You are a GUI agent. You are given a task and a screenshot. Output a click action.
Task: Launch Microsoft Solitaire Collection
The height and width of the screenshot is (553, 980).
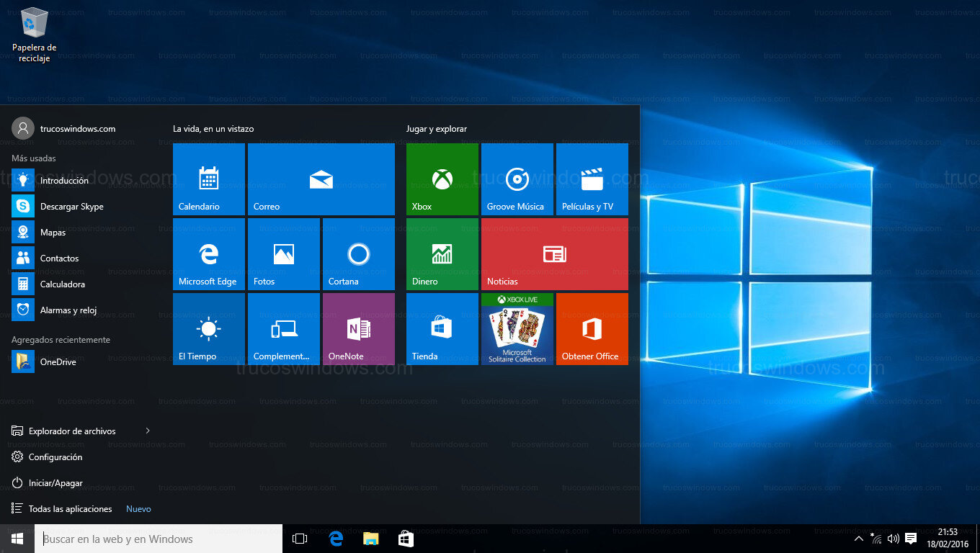517,328
